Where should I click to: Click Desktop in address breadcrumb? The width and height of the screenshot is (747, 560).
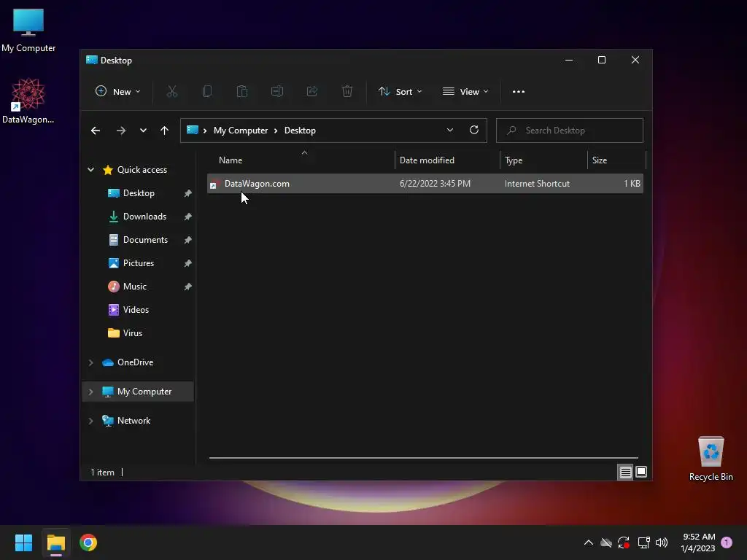(x=300, y=131)
